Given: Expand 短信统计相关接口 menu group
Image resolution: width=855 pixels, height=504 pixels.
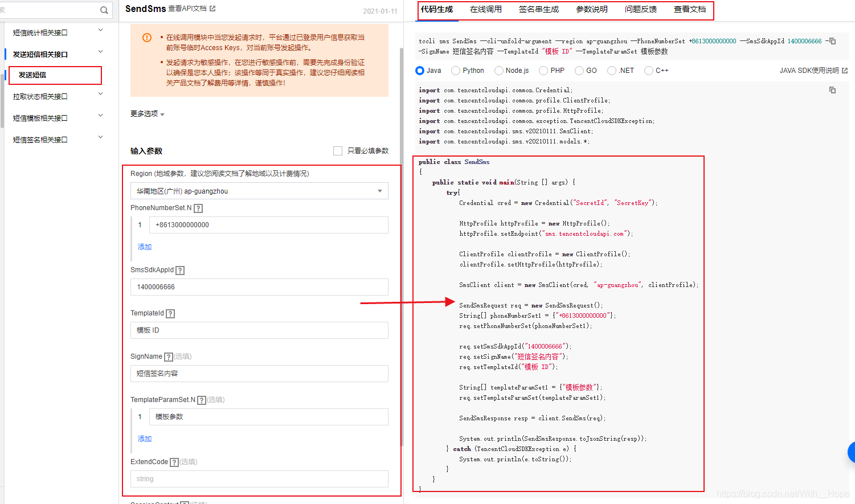Looking at the screenshot, I should click(101, 30).
